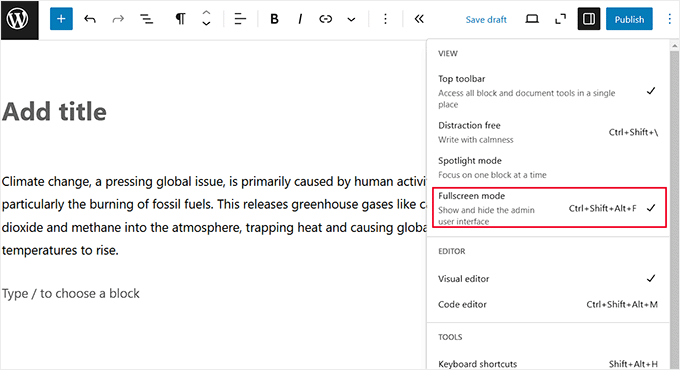Image resolution: width=680 pixels, height=370 pixels.
Task: Toggle the settings sidebar panel
Action: [x=588, y=19]
